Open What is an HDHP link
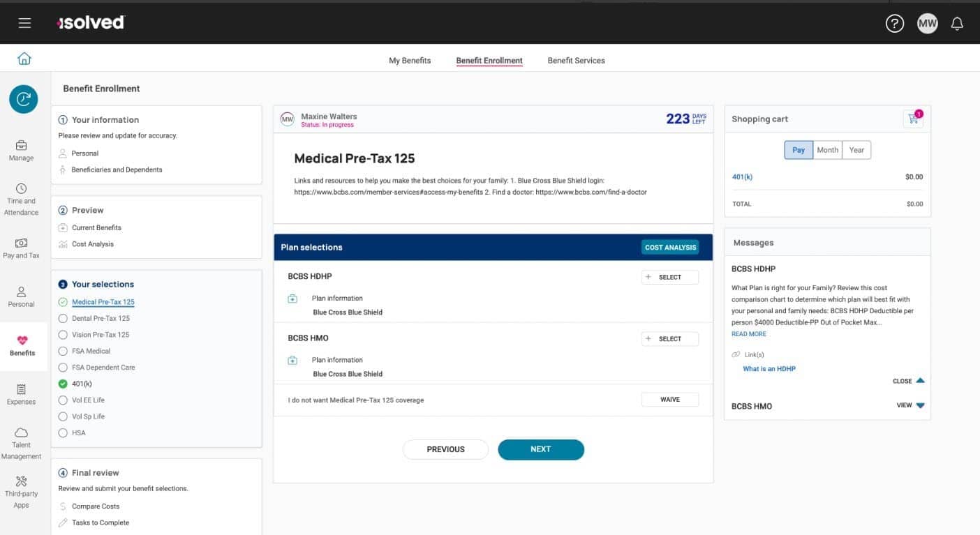The height and width of the screenshot is (535, 980). 769,369
